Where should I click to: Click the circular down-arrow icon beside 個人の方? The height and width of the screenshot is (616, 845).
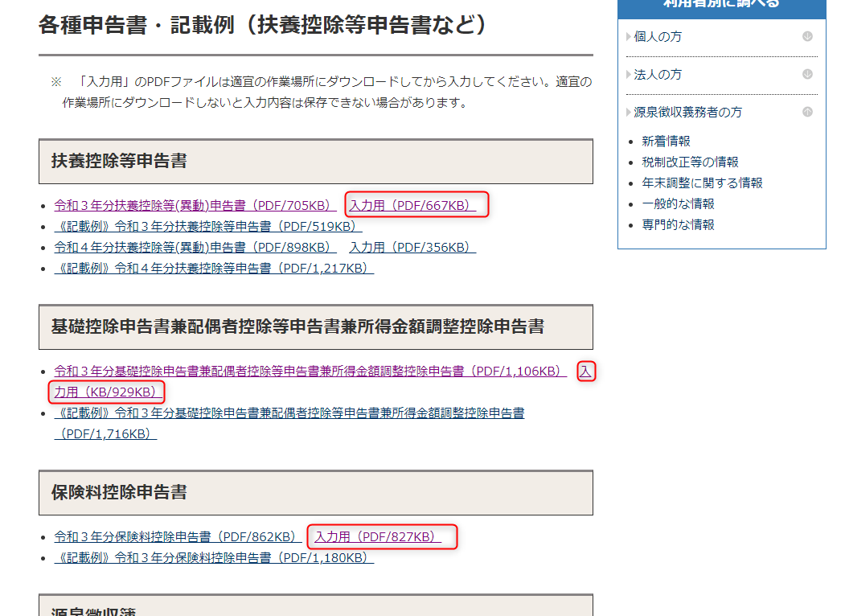point(806,36)
